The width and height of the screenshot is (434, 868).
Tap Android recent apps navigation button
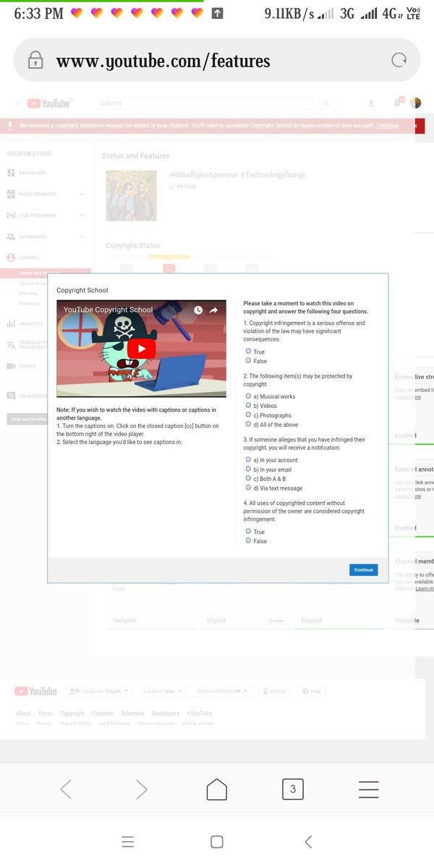128,842
